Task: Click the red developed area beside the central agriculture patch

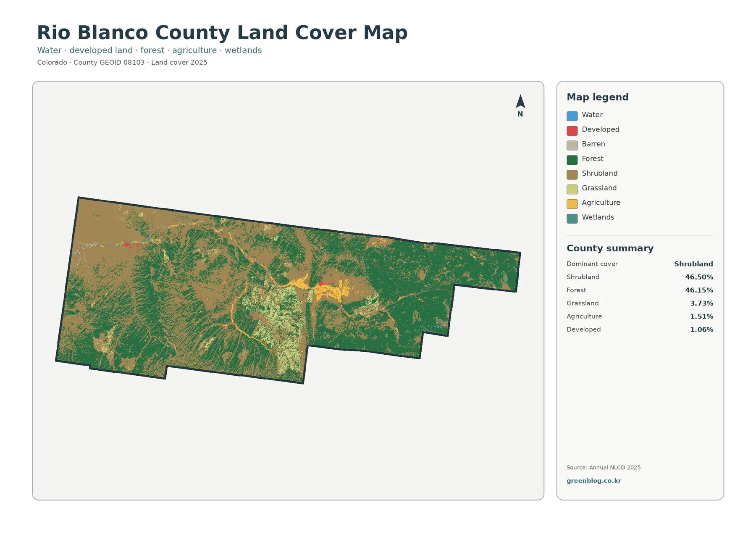Action: 322,284
